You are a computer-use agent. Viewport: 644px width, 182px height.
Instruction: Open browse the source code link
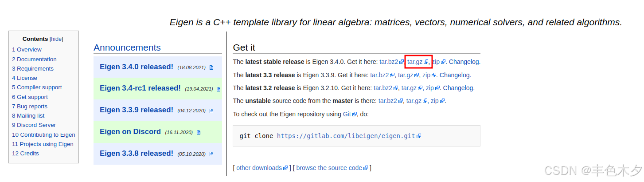[x=329, y=168]
